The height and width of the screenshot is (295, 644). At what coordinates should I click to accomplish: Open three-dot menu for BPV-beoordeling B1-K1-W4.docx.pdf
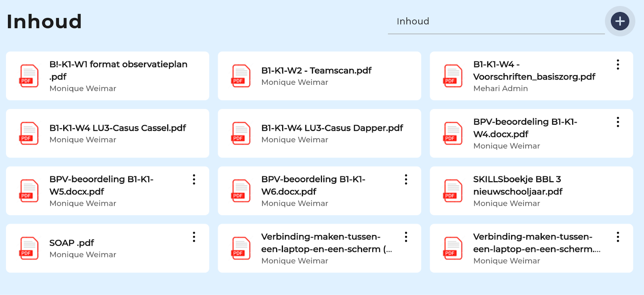click(617, 122)
